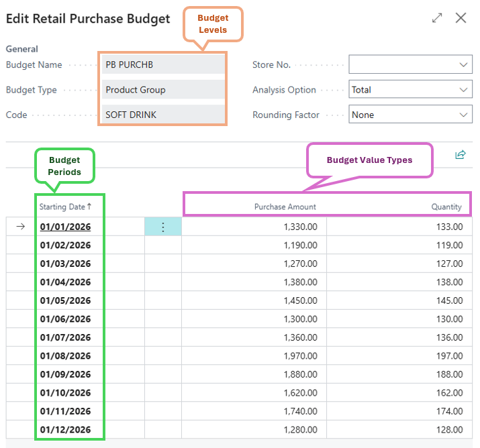This screenshot has width=480, height=448.
Task: Open the 01/01/2026 starting date link
Action: 65,227
